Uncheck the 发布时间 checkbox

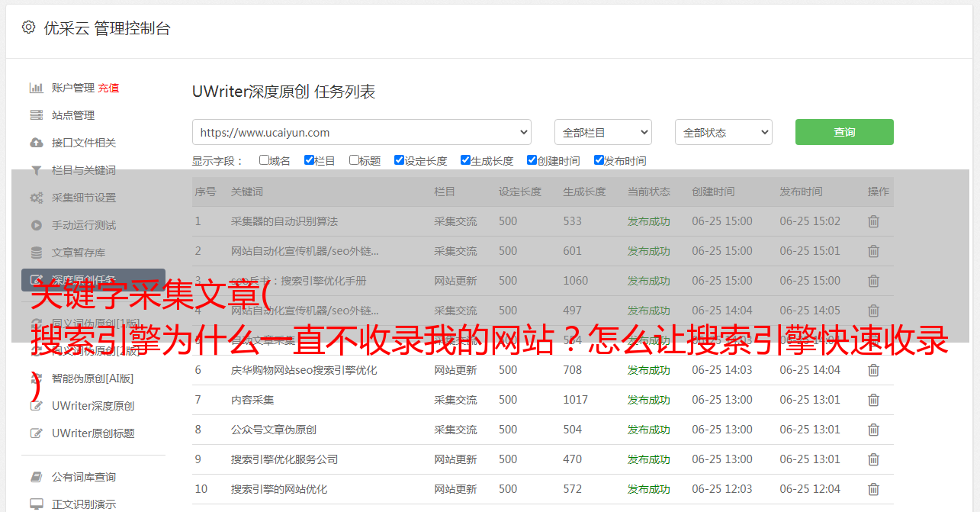click(599, 160)
